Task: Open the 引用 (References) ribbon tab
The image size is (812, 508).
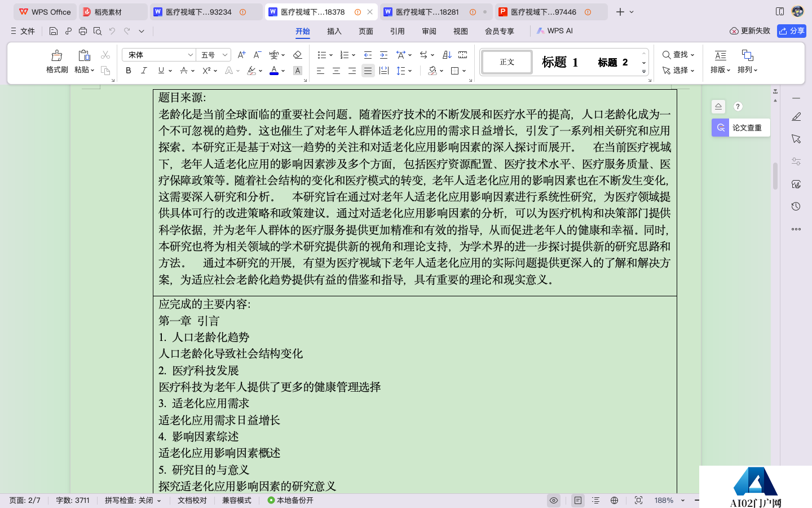Action: [x=398, y=31]
